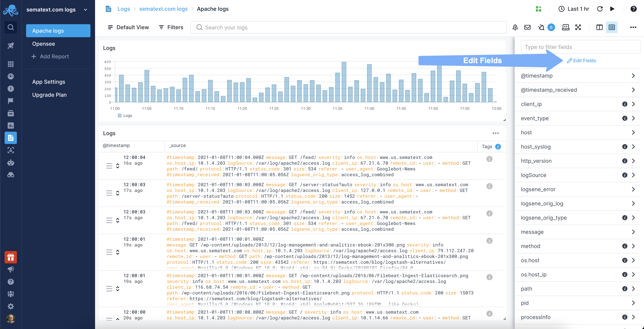Expand the client_ip field chevron
Screen dimensions: 644x329
[x=633, y=104]
